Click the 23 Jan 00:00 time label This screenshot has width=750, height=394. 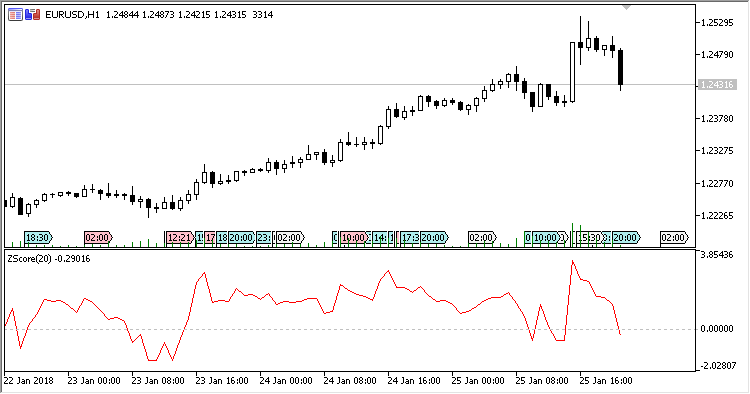tap(94, 381)
